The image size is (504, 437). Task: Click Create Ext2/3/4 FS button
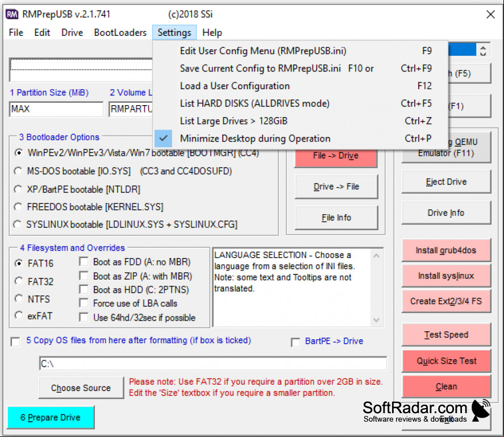(x=446, y=301)
